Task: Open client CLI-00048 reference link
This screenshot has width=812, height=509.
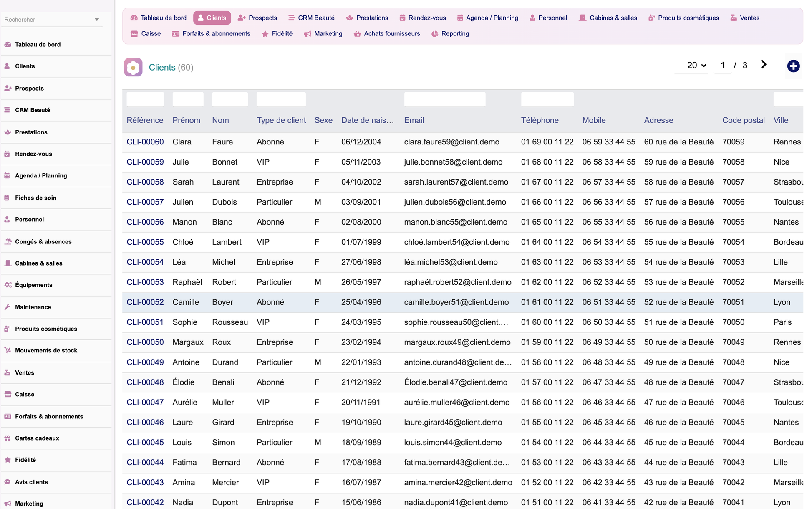Action: pos(145,382)
